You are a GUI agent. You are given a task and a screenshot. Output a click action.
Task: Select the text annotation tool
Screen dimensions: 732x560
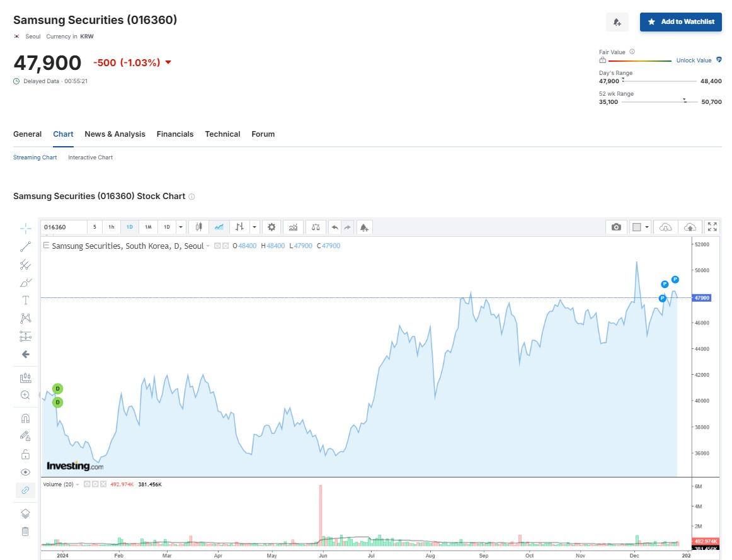coord(26,300)
